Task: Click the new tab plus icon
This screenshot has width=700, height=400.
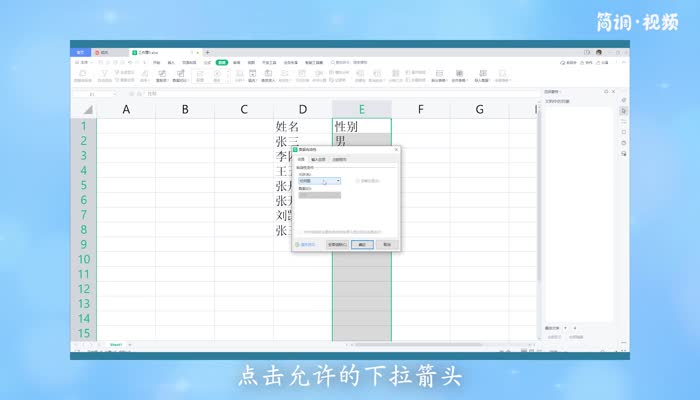Action: coord(207,51)
